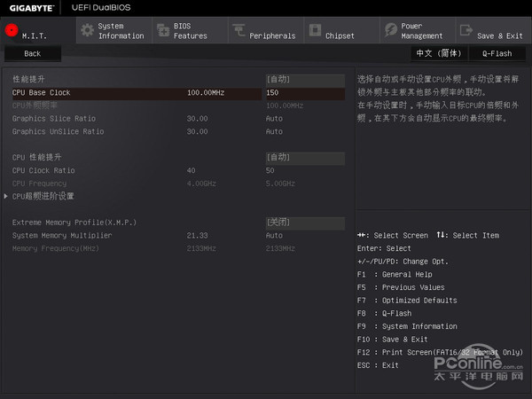The height and width of the screenshot is (399, 532).
Task: Open CPU 性能提升 [自动] dropdown
Action: 305,158
